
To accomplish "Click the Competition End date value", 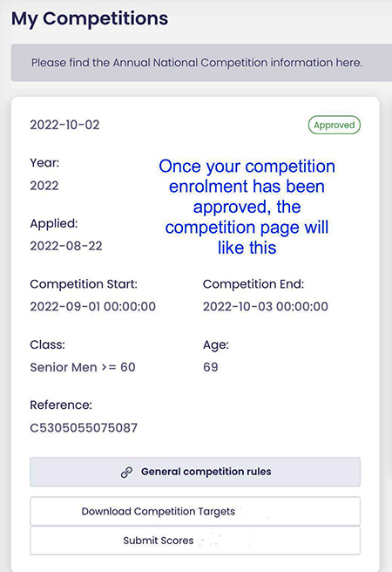I will (266, 306).
